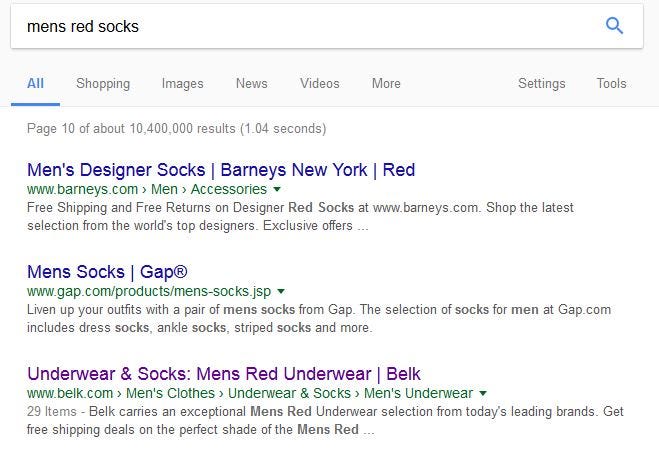Click the www.gap.com/products/mens-socks.jsp URL
This screenshot has width=659, height=455.
[x=149, y=291]
